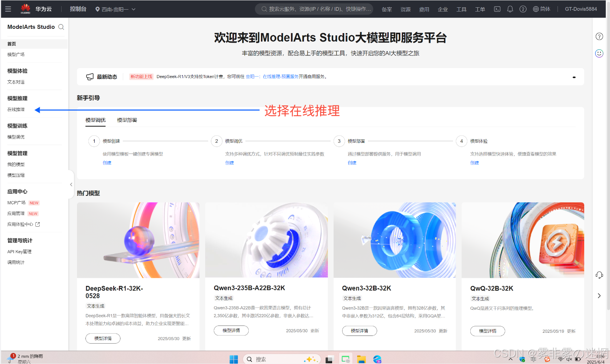
Task: Click the ModelArts Studio sidebar search icon
Action: [x=61, y=27]
